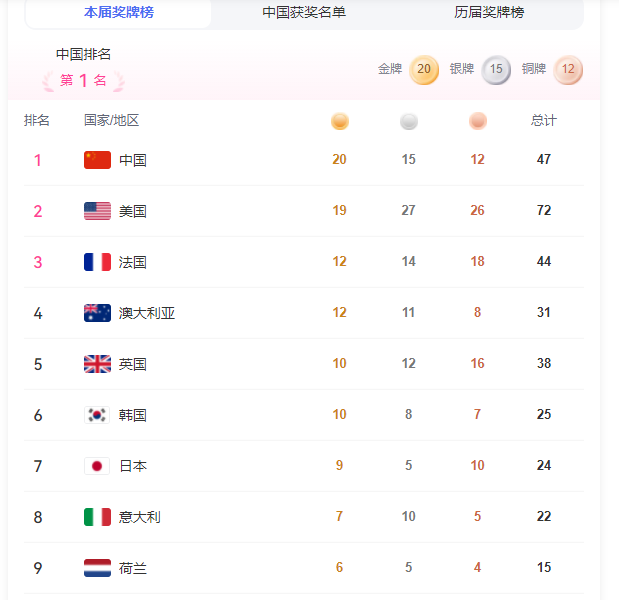The height and width of the screenshot is (600, 619).
Task: Click the gold medal column header icon
Action: (340, 121)
